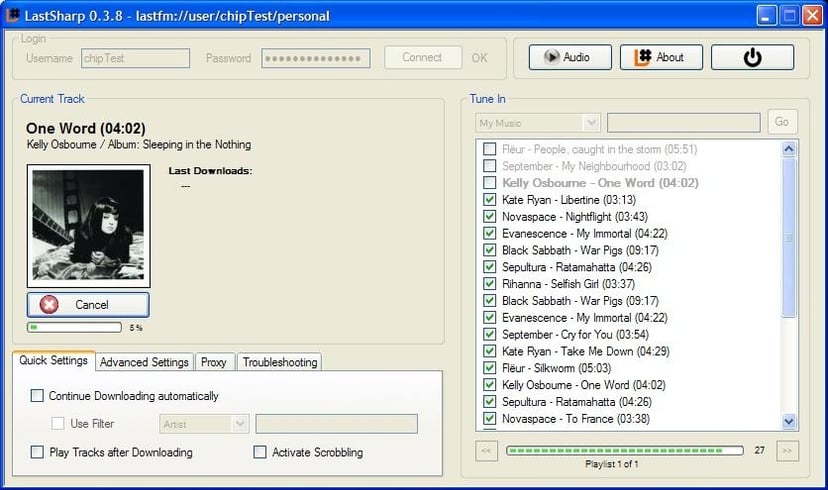Tick the Activate Scrobbling checkbox
The width and height of the screenshot is (828, 490).
click(260, 452)
